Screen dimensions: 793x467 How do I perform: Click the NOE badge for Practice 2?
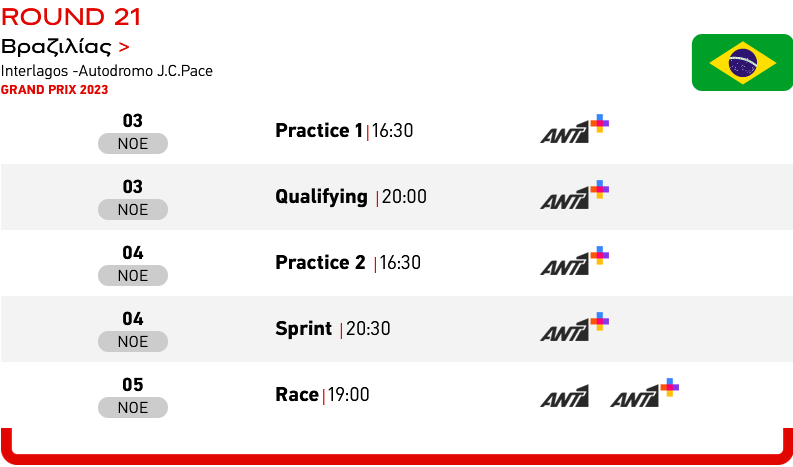[133, 276]
